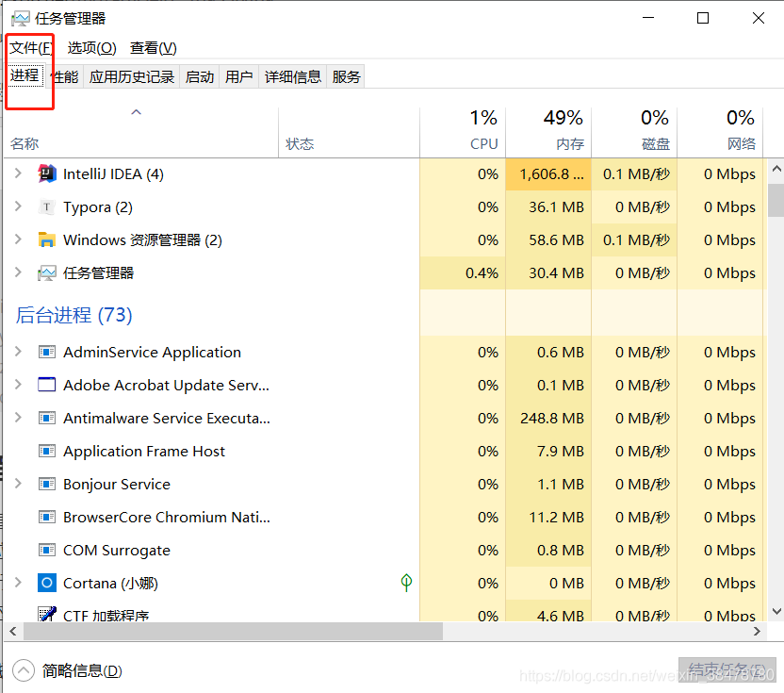The height and width of the screenshot is (693, 784).
Task: Sort by the 网络 column header
Action: pyautogui.click(x=720, y=133)
